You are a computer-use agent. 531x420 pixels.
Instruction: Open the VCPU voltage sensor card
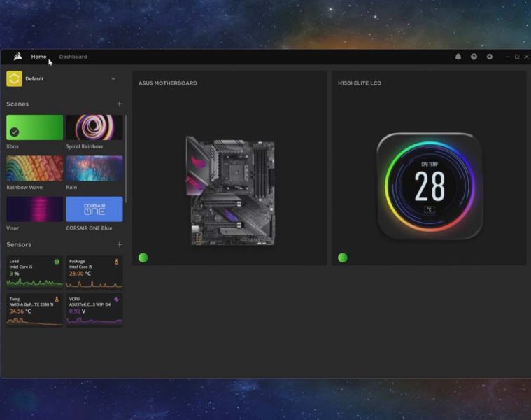(x=94, y=310)
